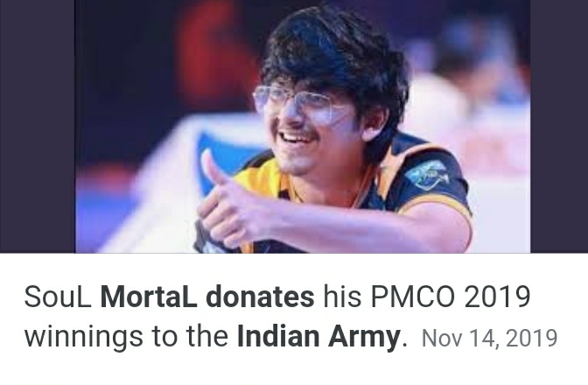588x385 pixels.
Task: Click the bold 'Indian Army' text
Action: pyautogui.click(x=318, y=336)
